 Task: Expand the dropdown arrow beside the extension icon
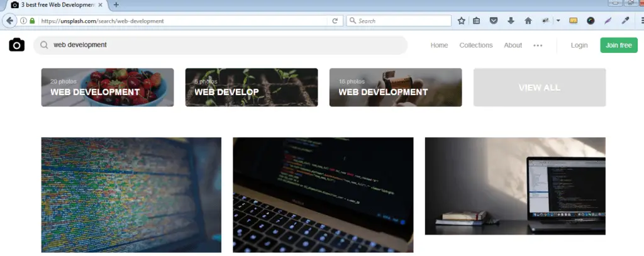click(558, 21)
